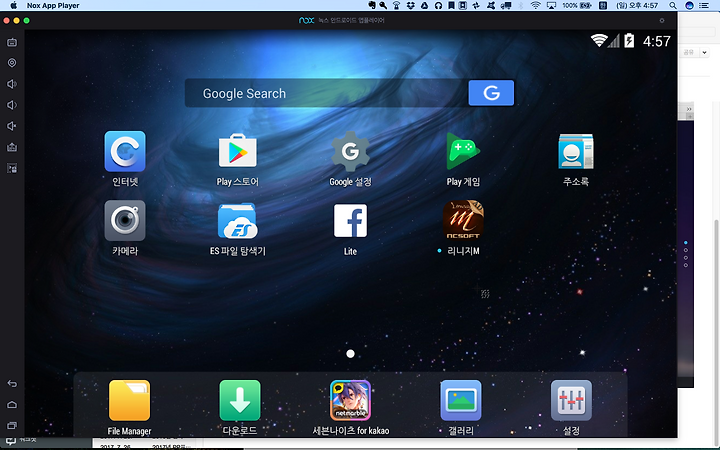
Task: Click Nox sidebar location icon
Action: pos(12,63)
